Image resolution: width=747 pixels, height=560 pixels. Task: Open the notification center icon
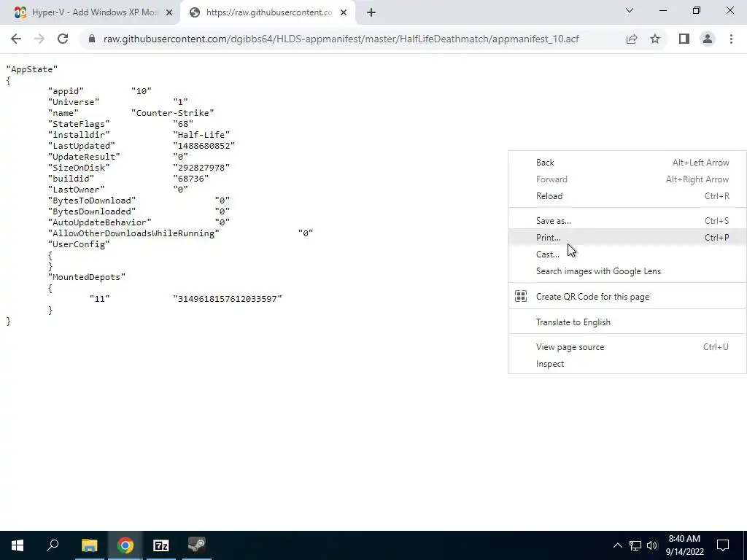(723, 545)
